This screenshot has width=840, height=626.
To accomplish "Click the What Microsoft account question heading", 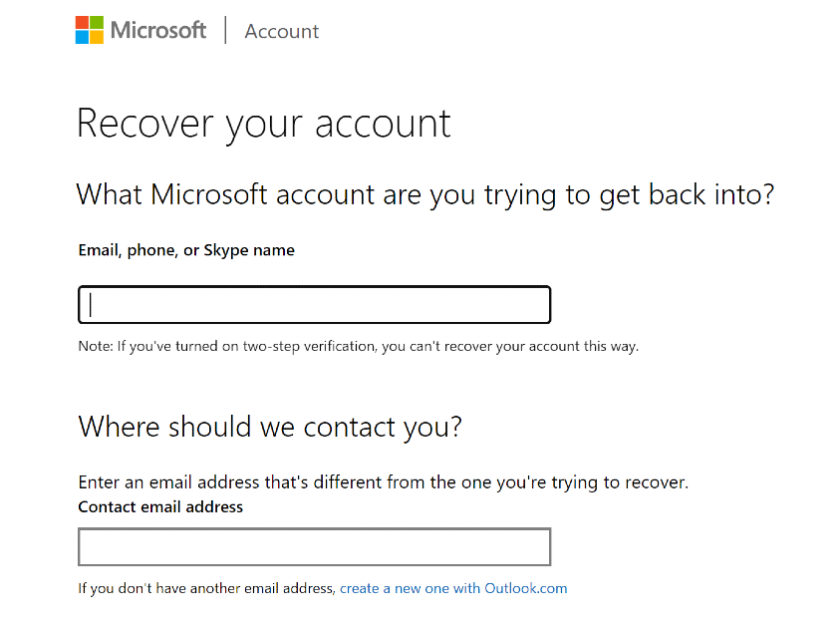I will [x=425, y=193].
